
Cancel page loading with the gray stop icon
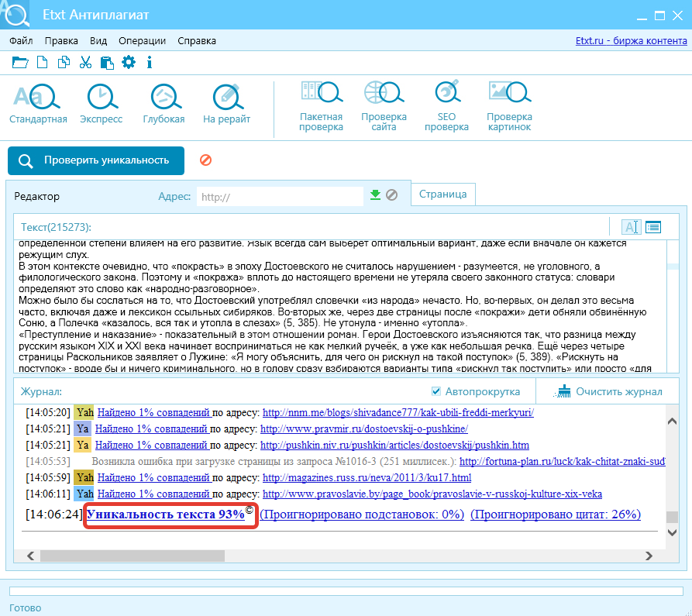pos(391,194)
